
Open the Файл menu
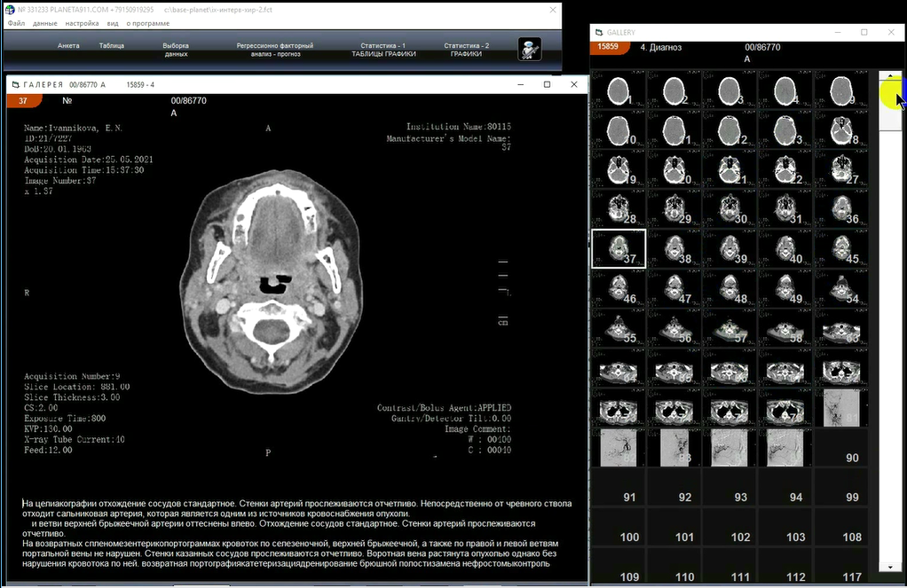tap(16, 23)
